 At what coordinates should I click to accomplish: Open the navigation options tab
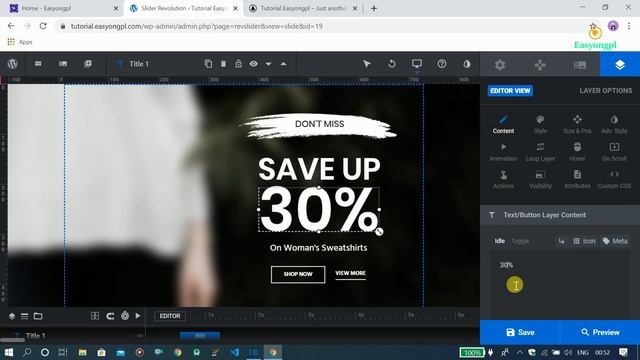[x=540, y=64]
